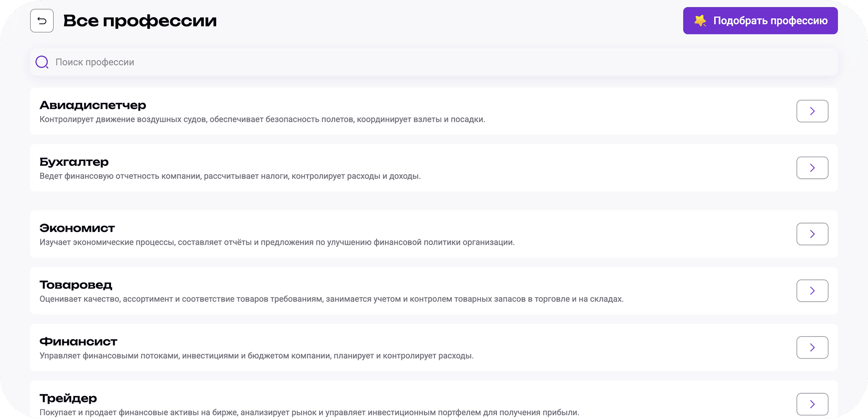Click the chevron icon on the Трейдер card
Screen dimensions: 868x419
tap(812, 404)
